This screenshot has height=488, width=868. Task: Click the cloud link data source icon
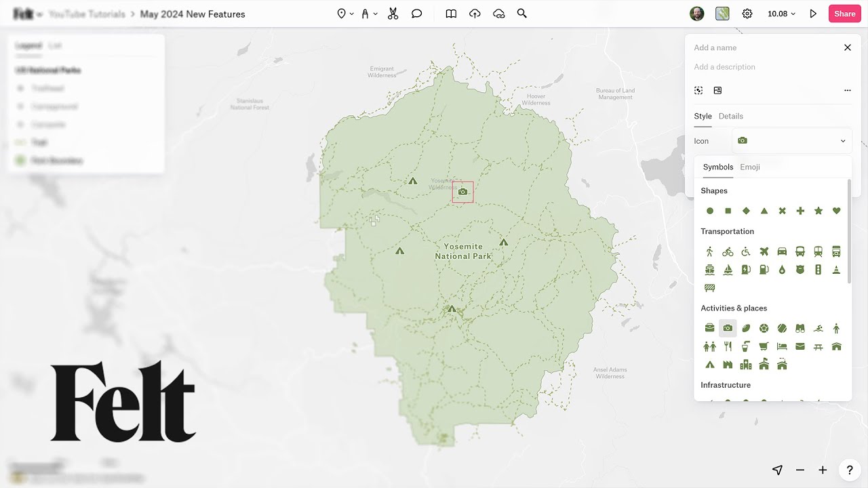click(499, 14)
